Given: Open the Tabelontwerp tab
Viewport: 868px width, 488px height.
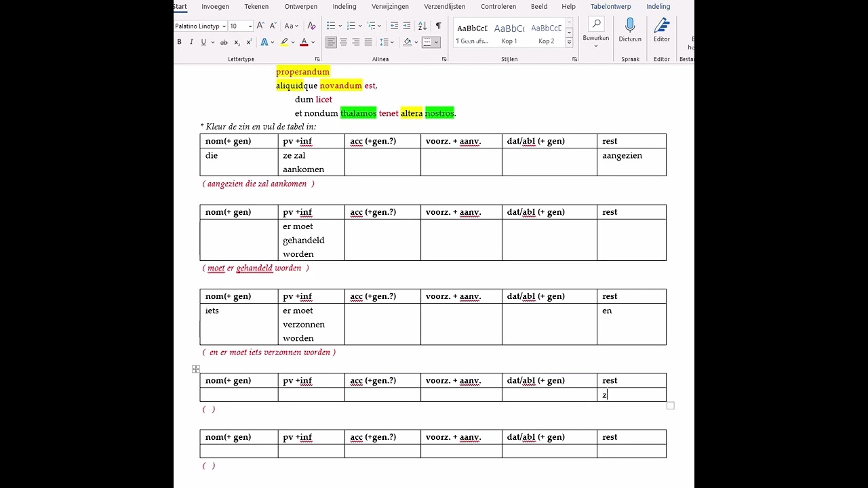Looking at the screenshot, I should point(610,7).
